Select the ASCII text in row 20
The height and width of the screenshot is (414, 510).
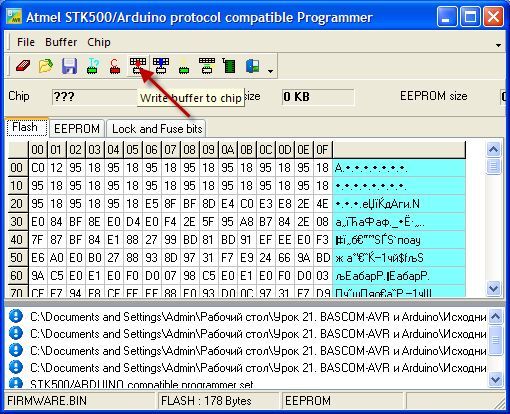[x=399, y=204]
